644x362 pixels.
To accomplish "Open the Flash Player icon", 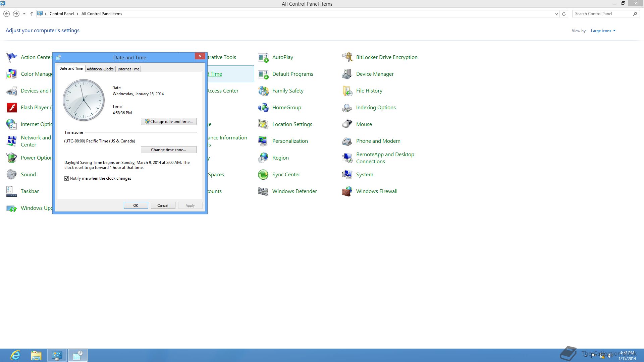I will coord(12,108).
